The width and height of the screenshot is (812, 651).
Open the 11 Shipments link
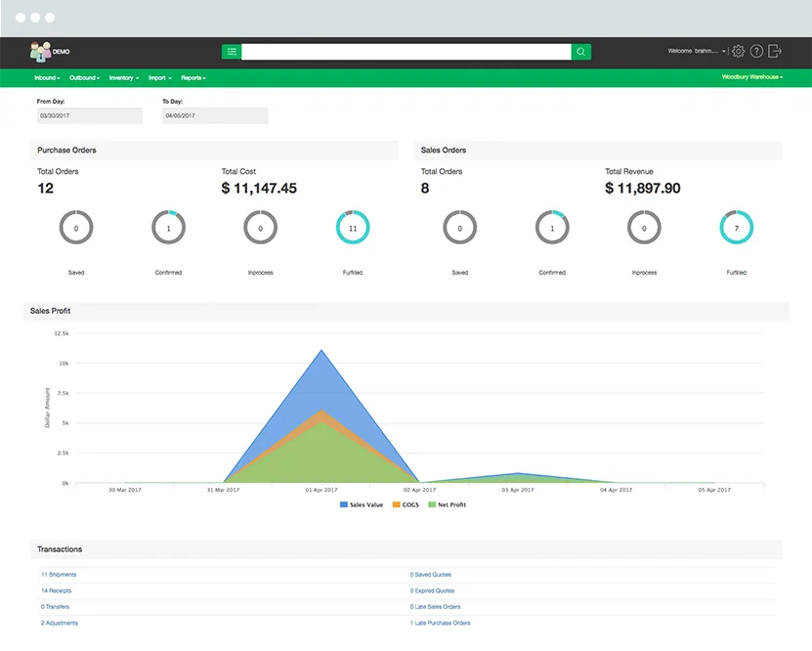(59, 575)
